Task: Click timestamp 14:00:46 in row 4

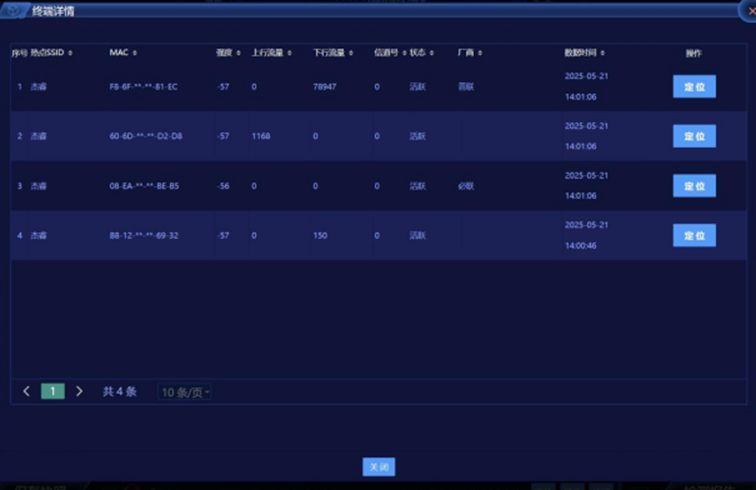Action: 580,245
